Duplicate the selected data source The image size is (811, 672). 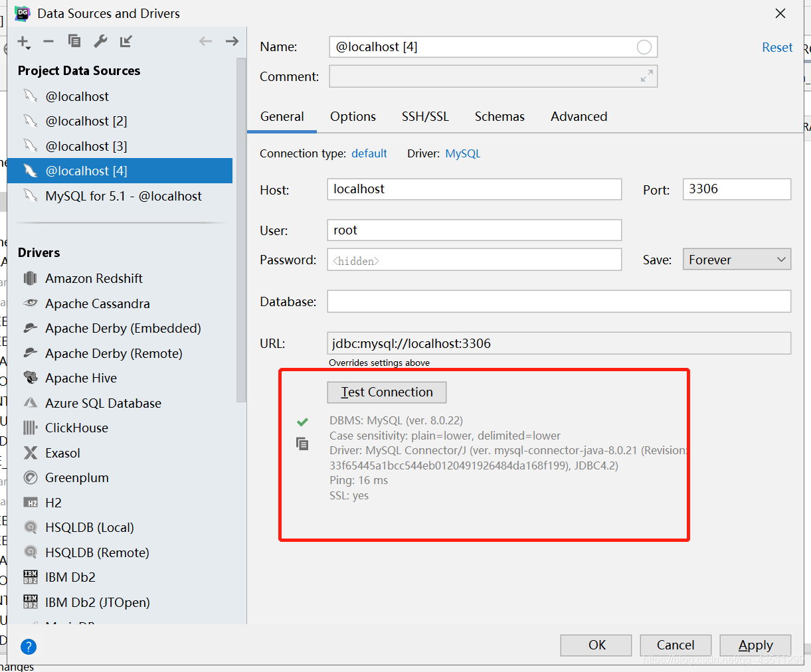pos(74,41)
